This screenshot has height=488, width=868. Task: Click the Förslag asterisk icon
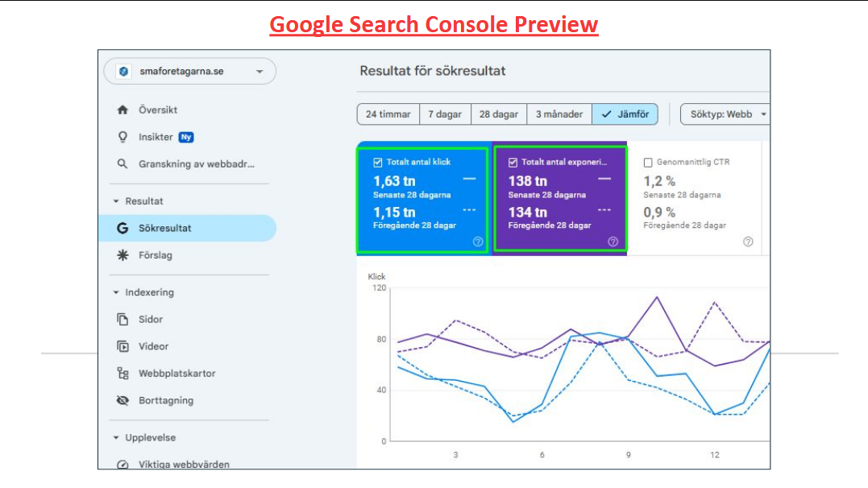point(123,255)
